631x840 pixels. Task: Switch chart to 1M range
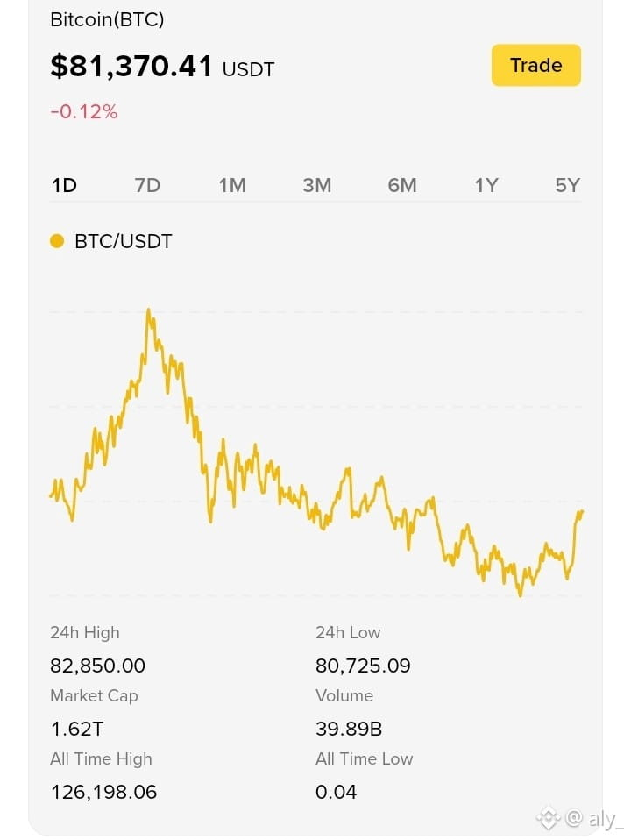coord(232,185)
